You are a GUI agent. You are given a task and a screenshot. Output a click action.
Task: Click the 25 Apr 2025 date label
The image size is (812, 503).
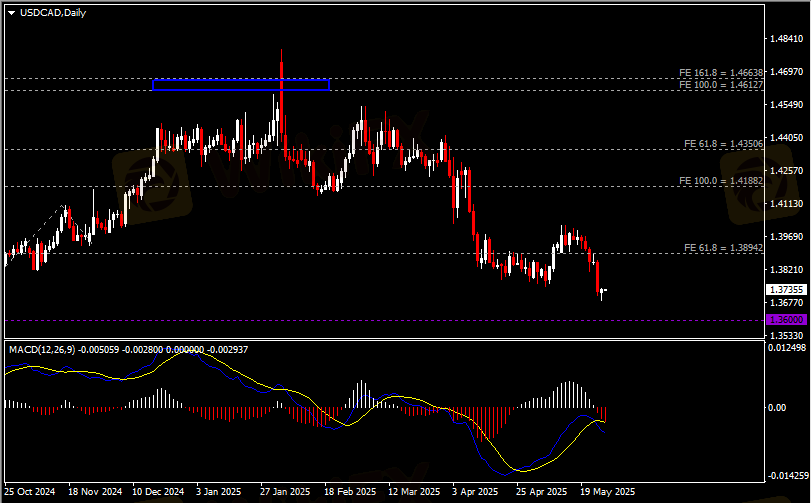[x=542, y=492]
